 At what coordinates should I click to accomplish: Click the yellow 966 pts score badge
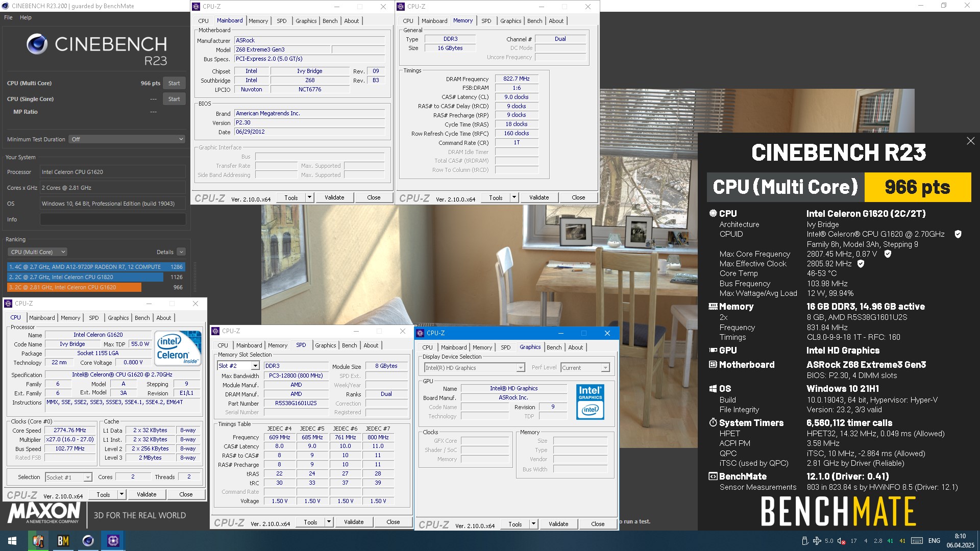(x=917, y=187)
